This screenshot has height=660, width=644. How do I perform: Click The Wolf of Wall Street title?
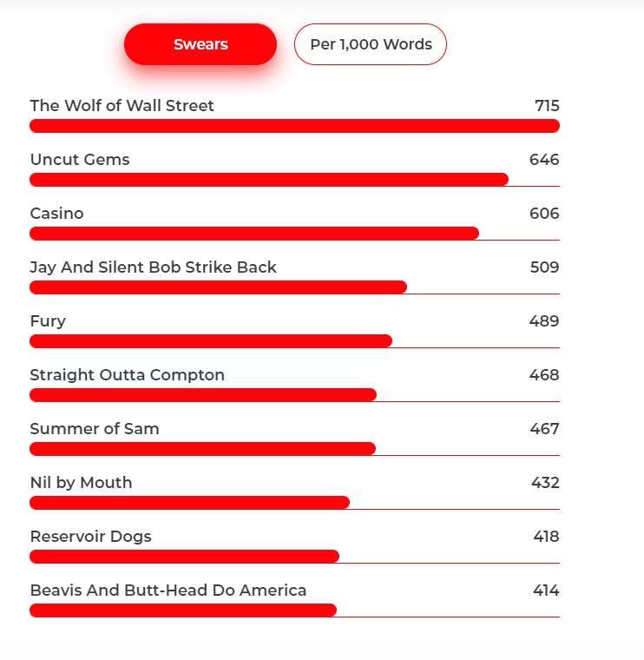[122, 106]
